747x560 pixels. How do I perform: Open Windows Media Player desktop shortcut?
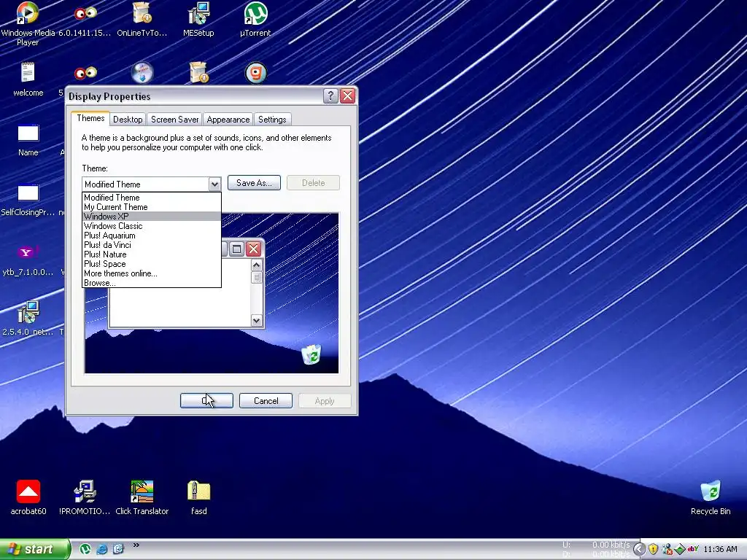(x=28, y=24)
